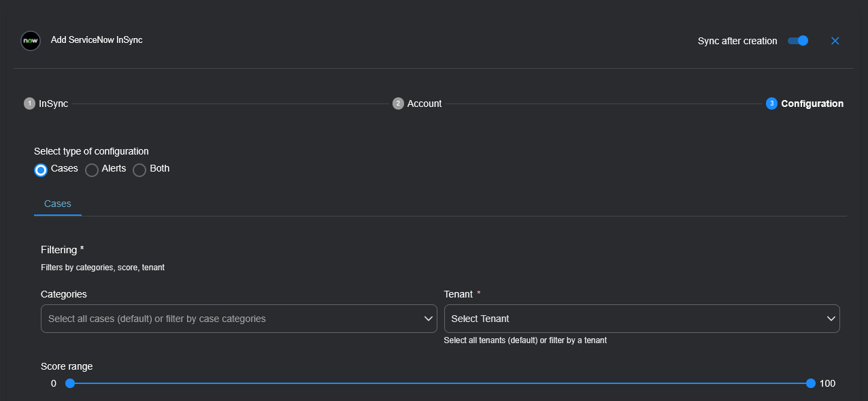This screenshot has height=401, width=868.
Task: Go back to the InSync step label
Action: tap(53, 103)
